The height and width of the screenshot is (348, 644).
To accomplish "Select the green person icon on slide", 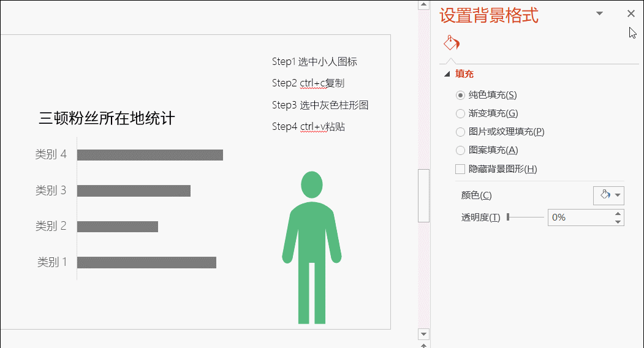I will [311, 245].
